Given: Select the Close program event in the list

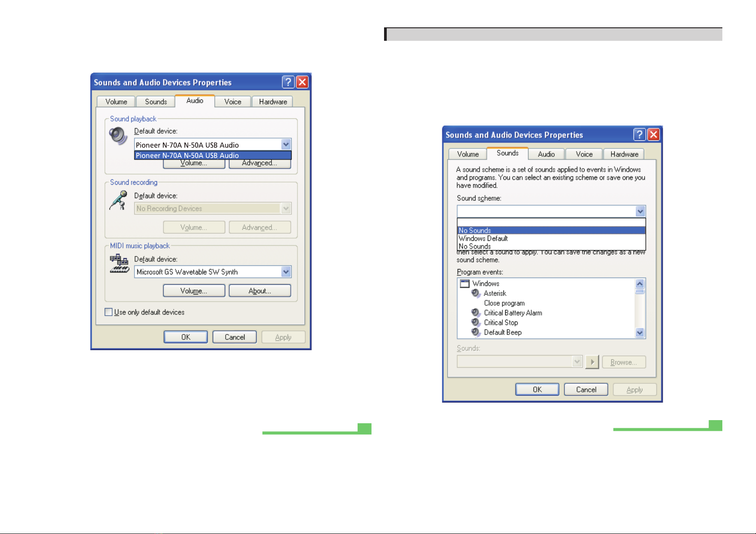Looking at the screenshot, I should tap(504, 303).
